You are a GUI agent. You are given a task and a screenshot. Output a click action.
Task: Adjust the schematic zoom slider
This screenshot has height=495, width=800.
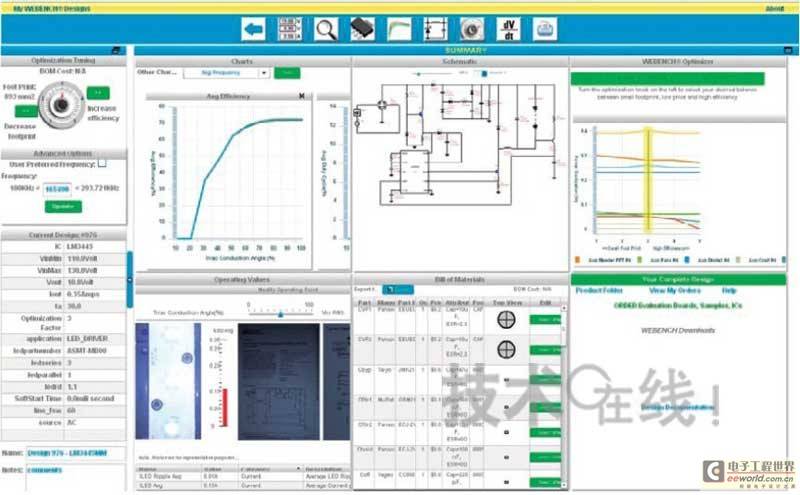point(432,73)
